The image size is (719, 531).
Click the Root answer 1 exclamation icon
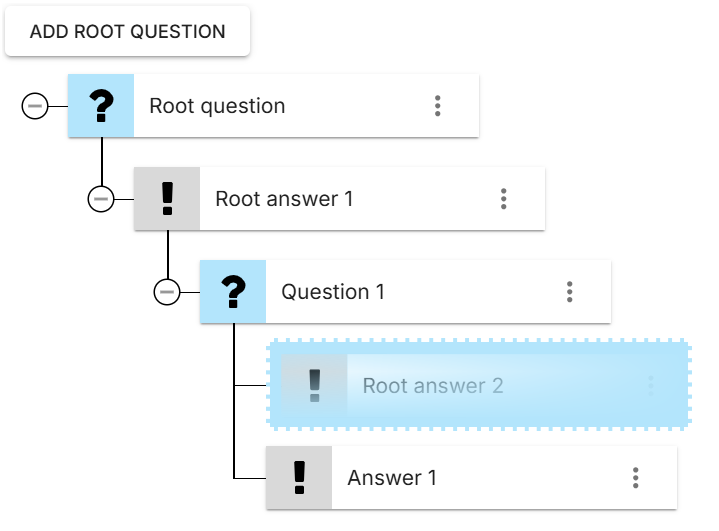(x=167, y=198)
